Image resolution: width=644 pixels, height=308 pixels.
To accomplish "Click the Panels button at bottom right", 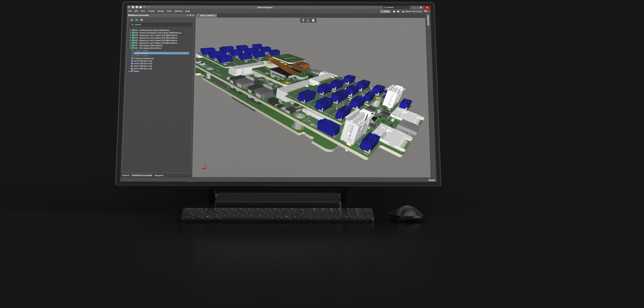I will tap(431, 180).
